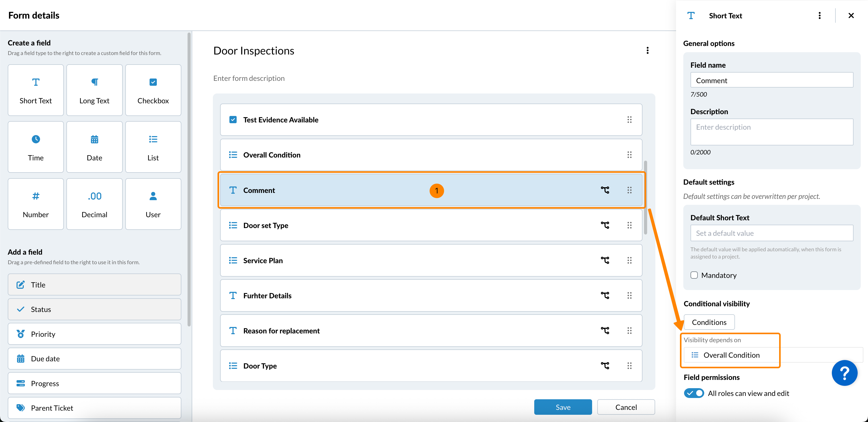This screenshot has width=868, height=422.
Task: Enable the Mandatory checkbox
Action: 694,275
